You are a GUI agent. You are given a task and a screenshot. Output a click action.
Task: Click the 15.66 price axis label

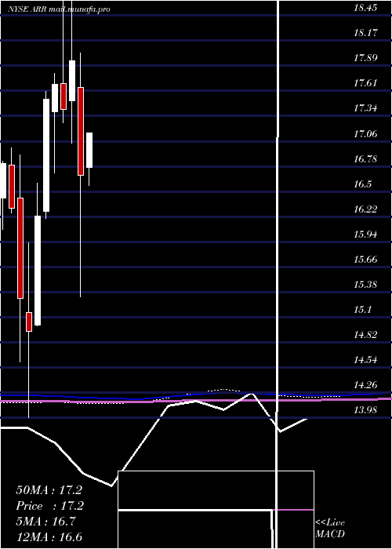coord(365,260)
